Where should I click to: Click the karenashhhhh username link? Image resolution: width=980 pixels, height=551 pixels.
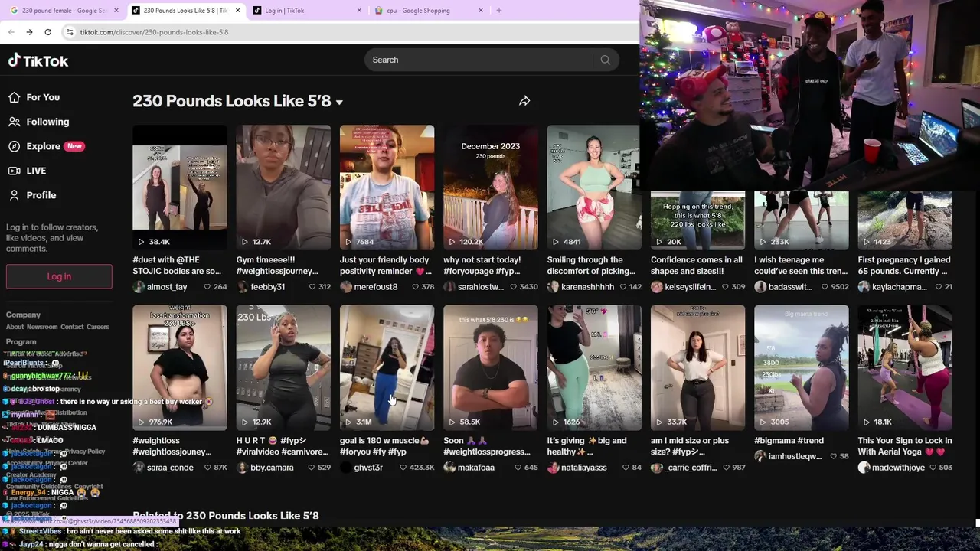(588, 287)
